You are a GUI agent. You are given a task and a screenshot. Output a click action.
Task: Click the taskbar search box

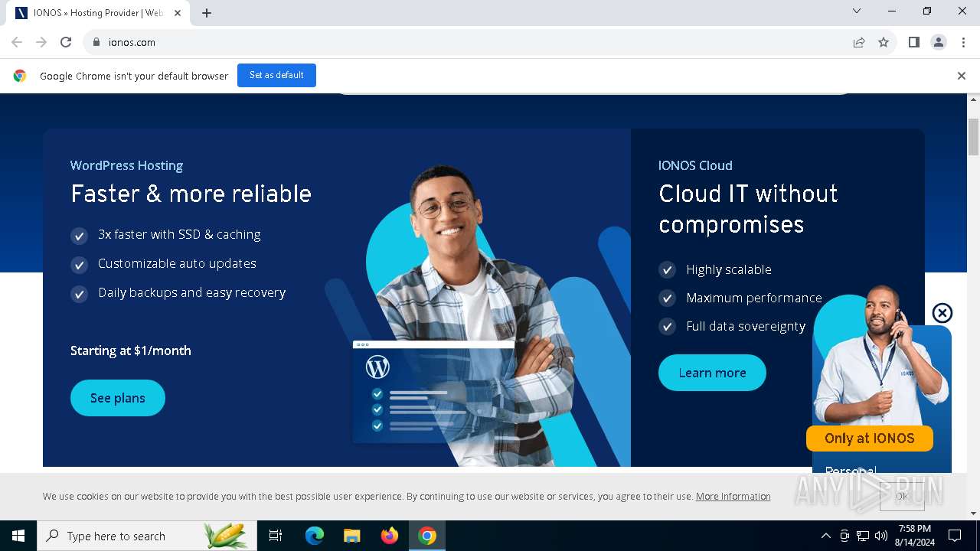pos(145,536)
